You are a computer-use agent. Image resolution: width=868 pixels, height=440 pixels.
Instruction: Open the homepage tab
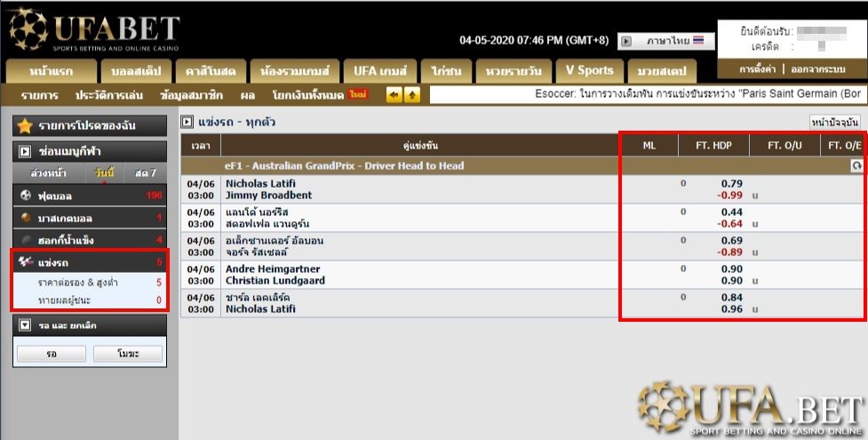point(51,71)
